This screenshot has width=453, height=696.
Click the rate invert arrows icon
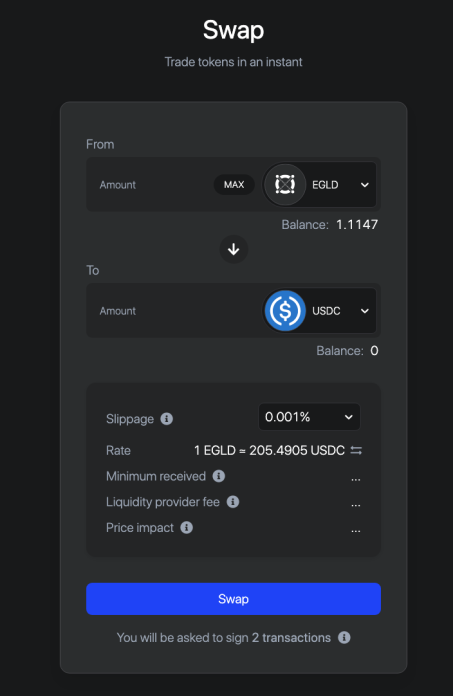(x=356, y=451)
